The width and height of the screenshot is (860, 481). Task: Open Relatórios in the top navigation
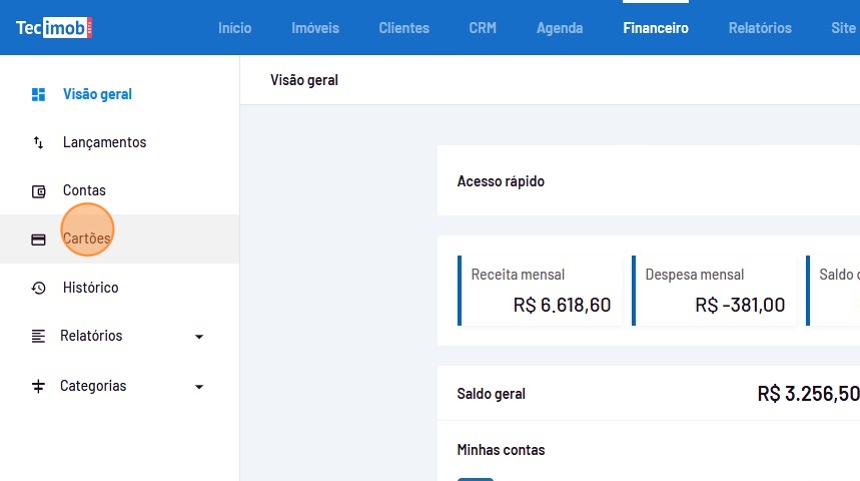click(x=760, y=28)
